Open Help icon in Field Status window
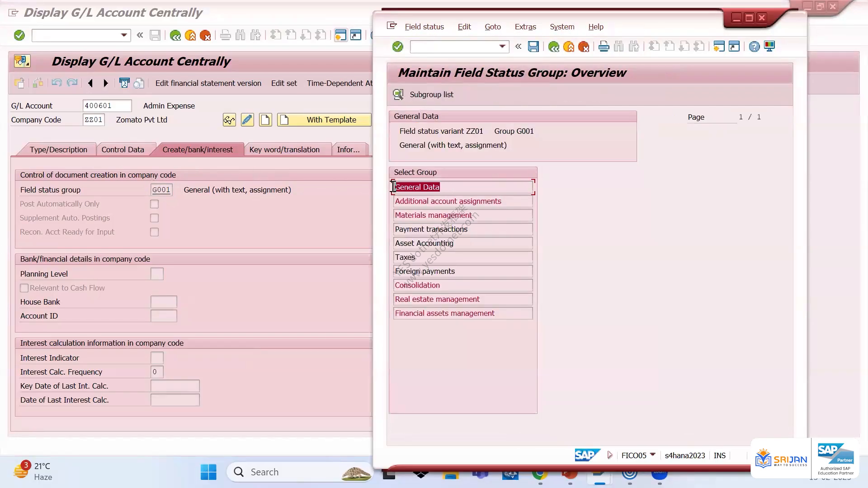This screenshot has width=868, height=488. pos(754,47)
